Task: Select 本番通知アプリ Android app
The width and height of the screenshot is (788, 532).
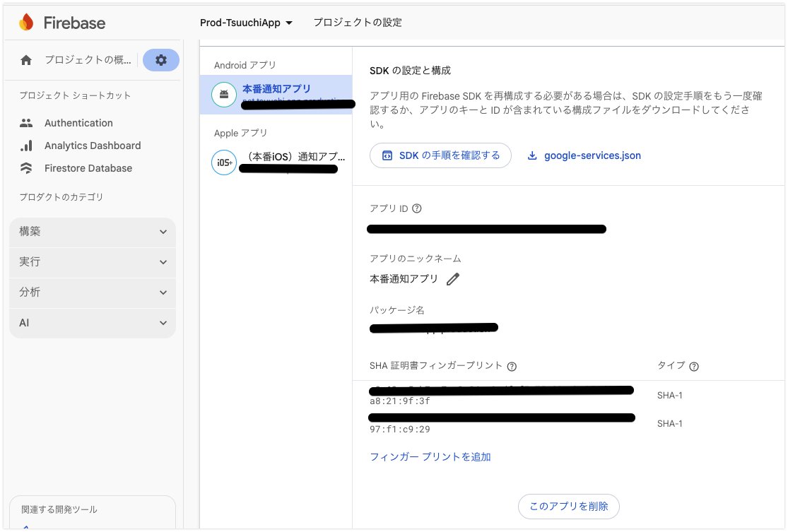Action: click(x=276, y=95)
